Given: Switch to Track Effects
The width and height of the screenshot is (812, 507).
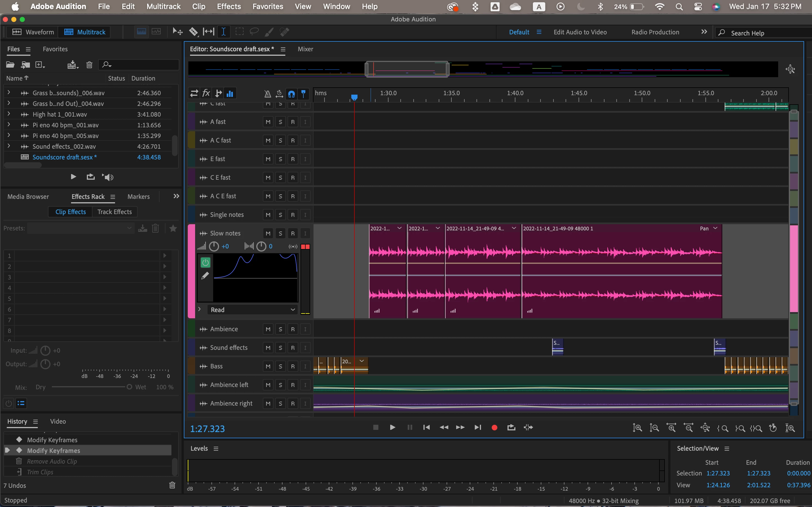Looking at the screenshot, I should click(114, 212).
